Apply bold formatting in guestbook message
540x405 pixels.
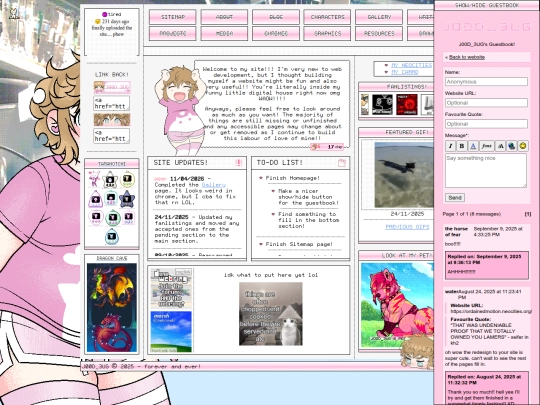click(x=462, y=146)
